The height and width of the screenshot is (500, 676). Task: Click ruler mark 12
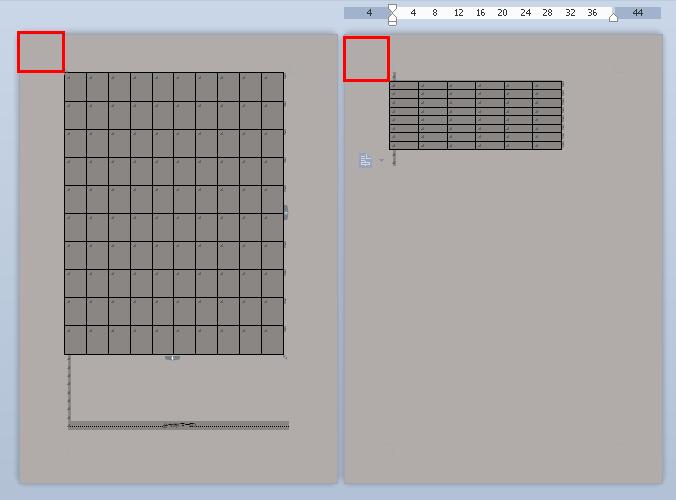pyautogui.click(x=459, y=13)
